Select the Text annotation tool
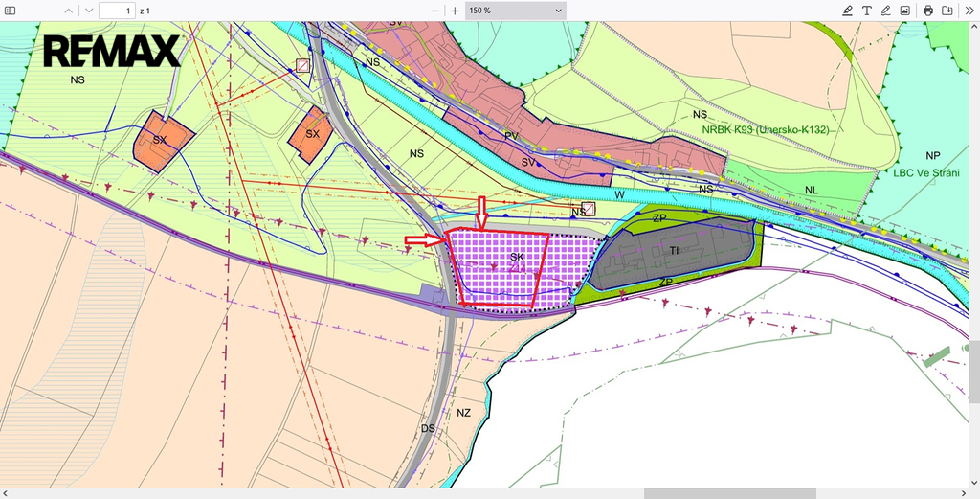Screen dimensions: 980x499 pos(866,11)
